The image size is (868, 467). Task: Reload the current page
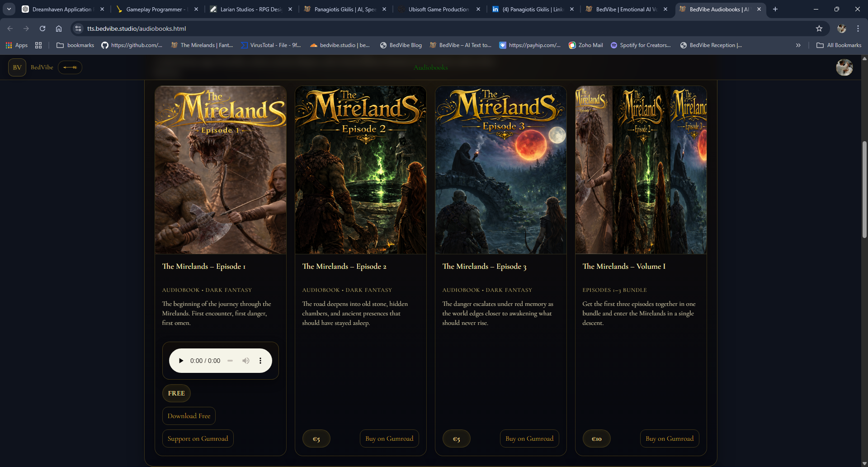(42, 29)
